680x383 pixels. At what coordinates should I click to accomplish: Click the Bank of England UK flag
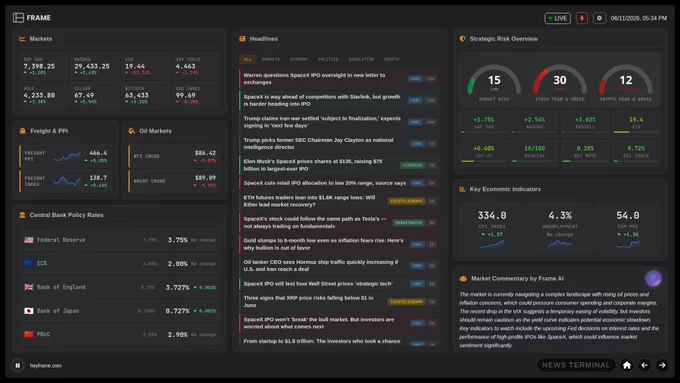(29, 287)
